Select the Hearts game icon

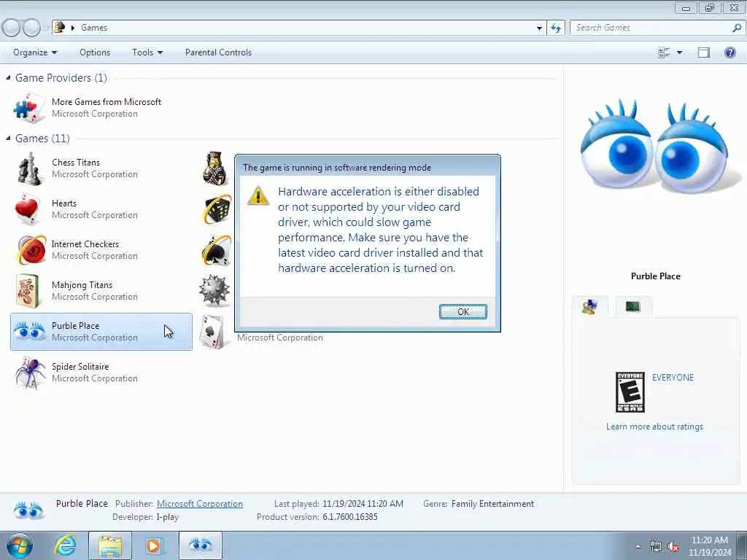(28, 209)
